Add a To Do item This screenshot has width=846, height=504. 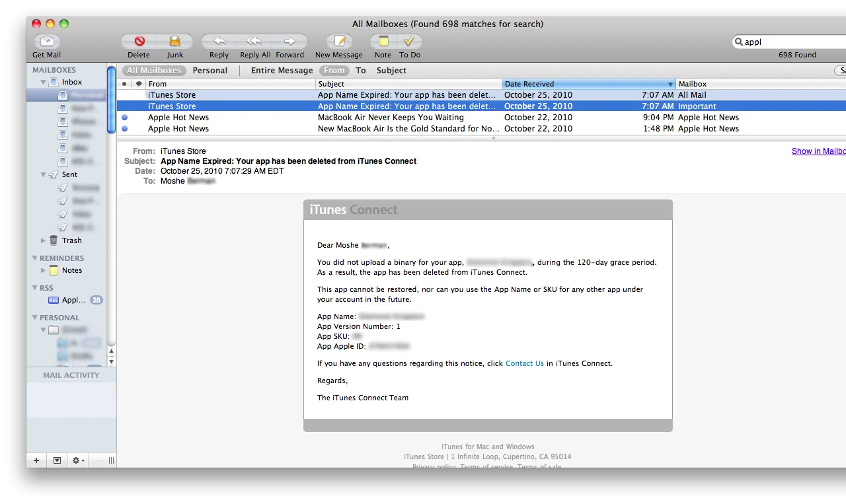pos(409,42)
